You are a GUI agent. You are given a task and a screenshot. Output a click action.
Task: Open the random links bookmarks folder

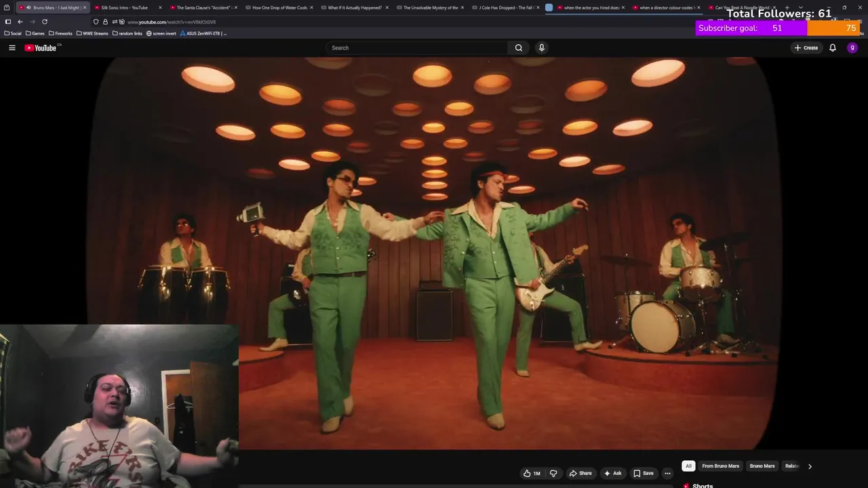click(x=127, y=33)
